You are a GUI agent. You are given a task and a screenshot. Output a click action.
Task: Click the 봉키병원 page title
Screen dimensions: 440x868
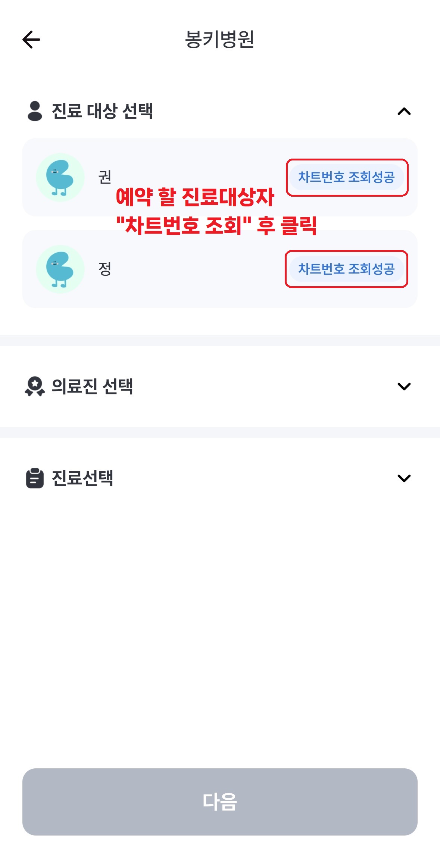(219, 40)
